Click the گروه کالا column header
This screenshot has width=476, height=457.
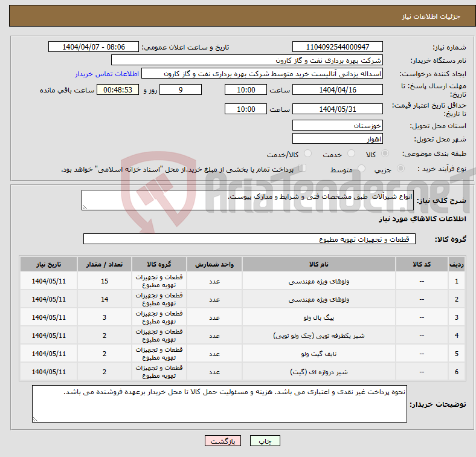pos(159,264)
